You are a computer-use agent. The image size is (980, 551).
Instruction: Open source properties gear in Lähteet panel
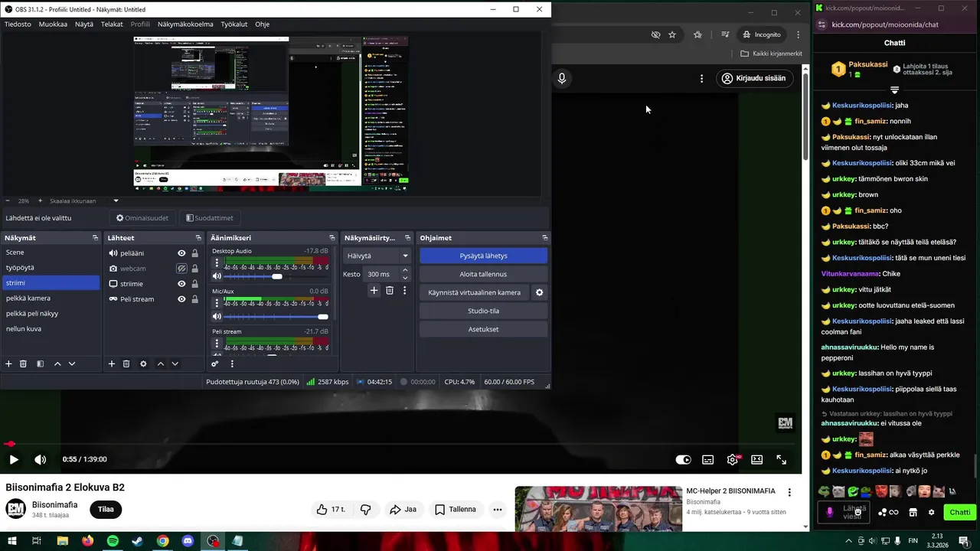[x=143, y=364]
